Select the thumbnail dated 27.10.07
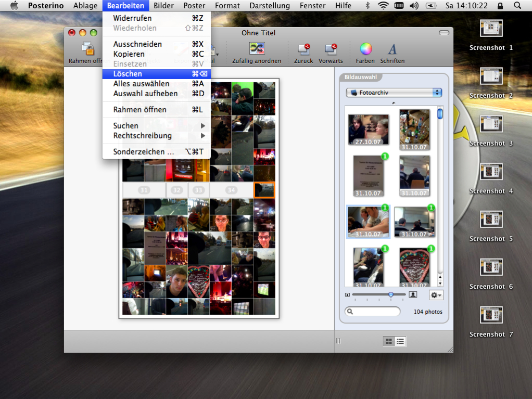 pyautogui.click(x=369, y=130)
